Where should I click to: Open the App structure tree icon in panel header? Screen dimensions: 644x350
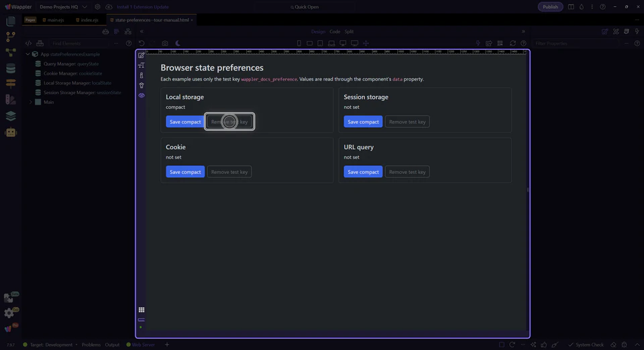(x=128, y=32)
